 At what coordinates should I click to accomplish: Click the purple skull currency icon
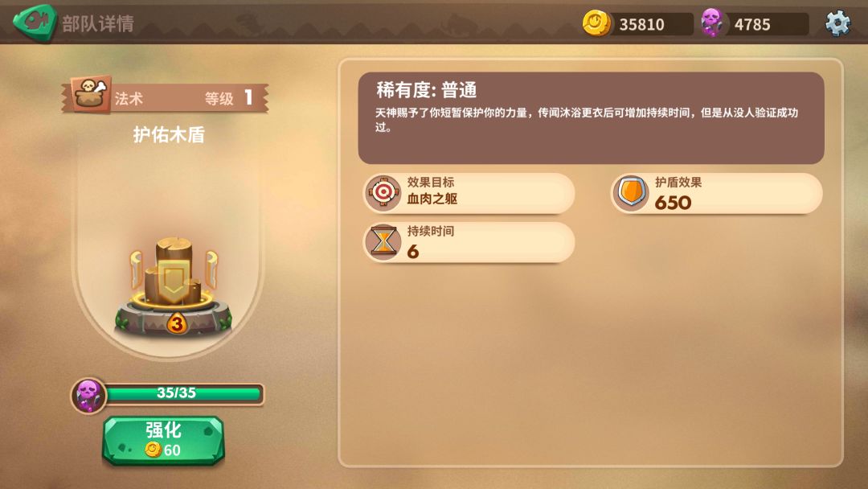point(712,23)
